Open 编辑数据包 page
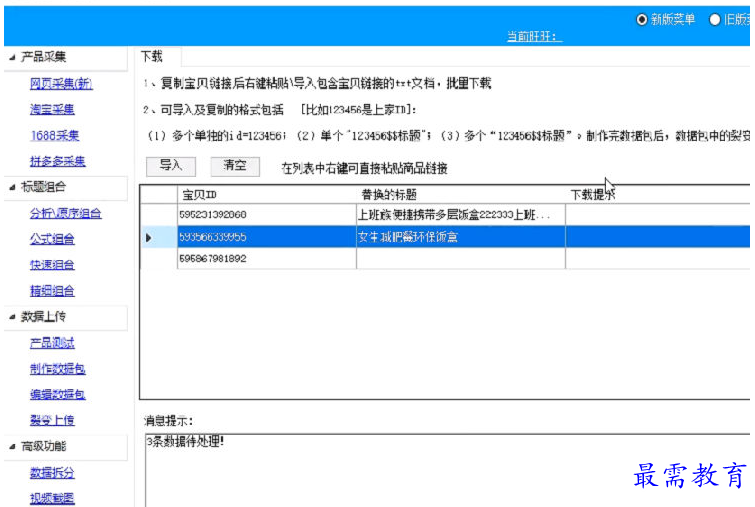The image size is (755, 507). 57,394
